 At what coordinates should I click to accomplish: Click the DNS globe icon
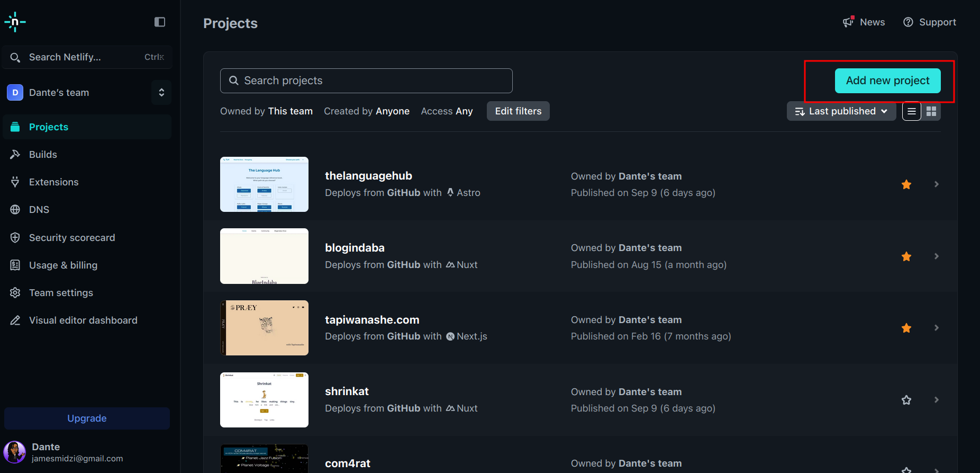(x=15, y=209)
